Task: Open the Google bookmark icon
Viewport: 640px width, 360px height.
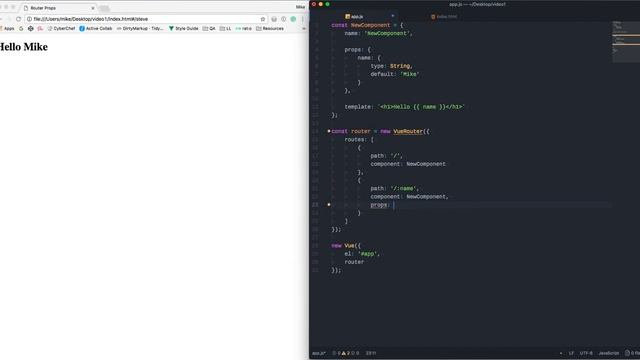Action: click(21, 29)
